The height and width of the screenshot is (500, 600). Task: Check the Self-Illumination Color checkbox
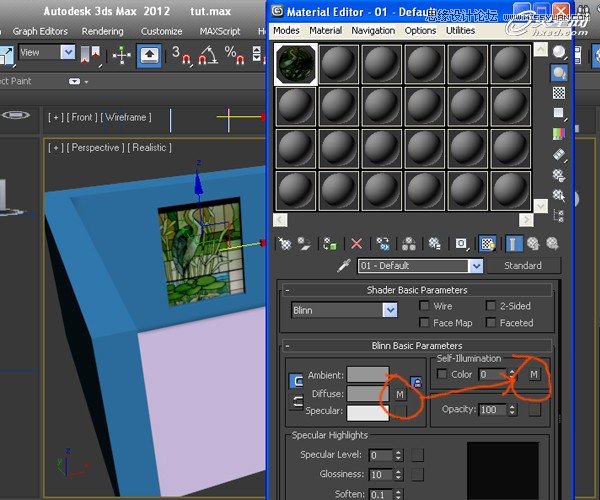point(442,374)
